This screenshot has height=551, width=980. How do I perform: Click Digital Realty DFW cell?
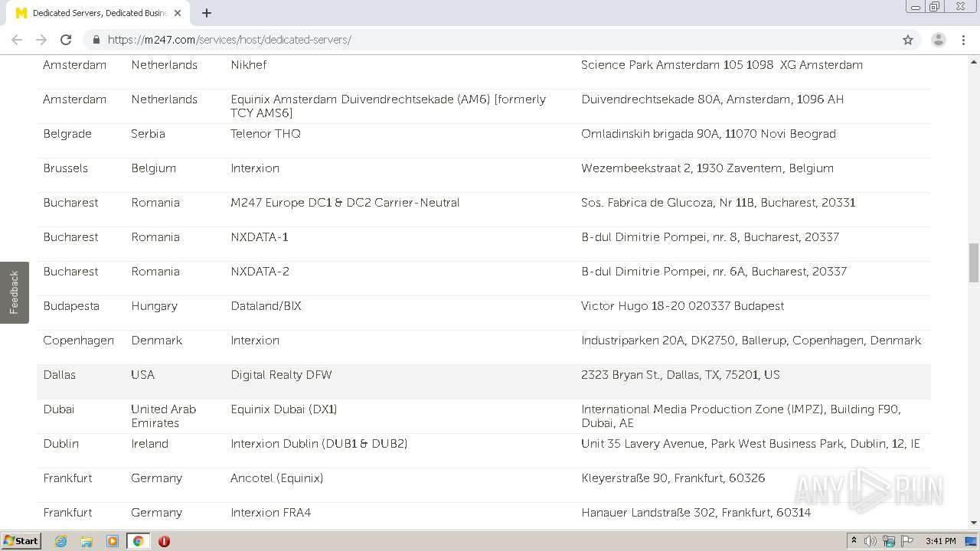[x=281, y=375]
